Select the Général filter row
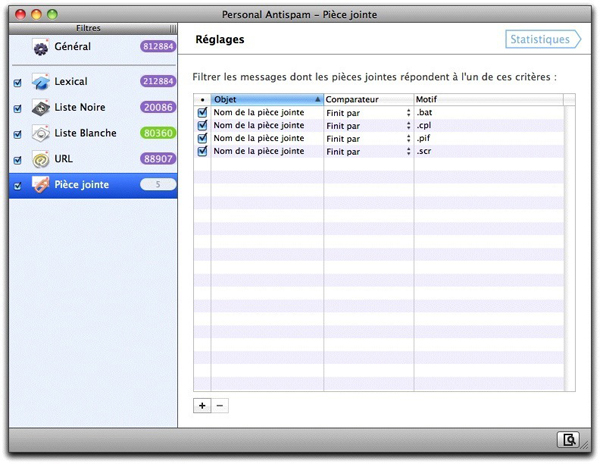 (x=93, y=47)
